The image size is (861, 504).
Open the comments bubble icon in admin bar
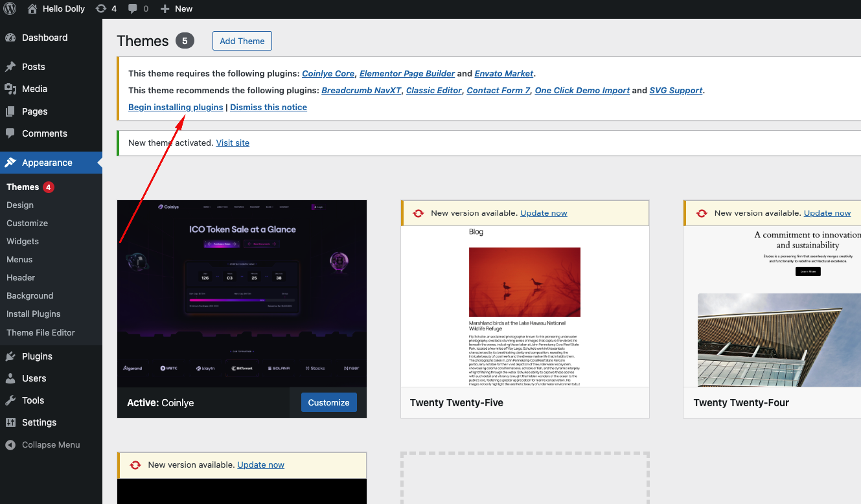[133, 8]
